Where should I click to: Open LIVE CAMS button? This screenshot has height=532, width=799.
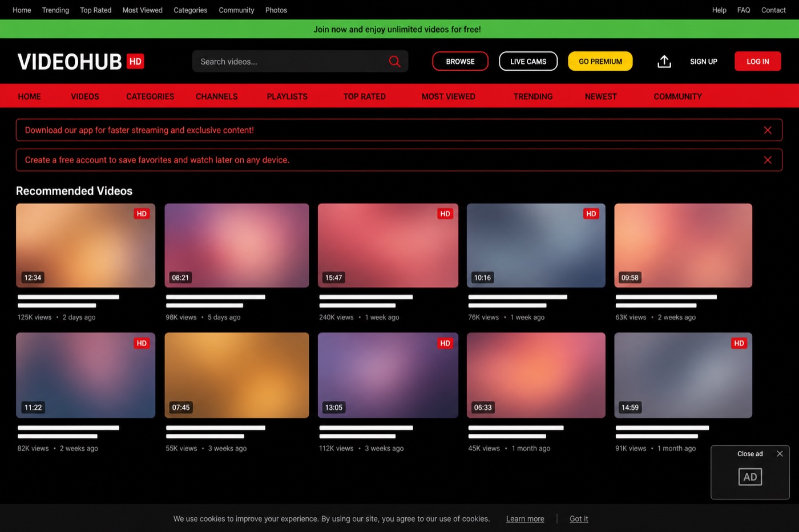point(528,62)
